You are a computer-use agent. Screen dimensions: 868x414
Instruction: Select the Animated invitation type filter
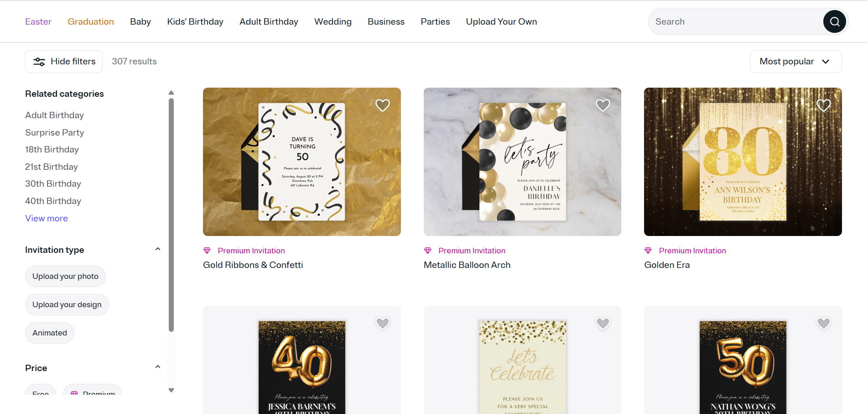50,333
